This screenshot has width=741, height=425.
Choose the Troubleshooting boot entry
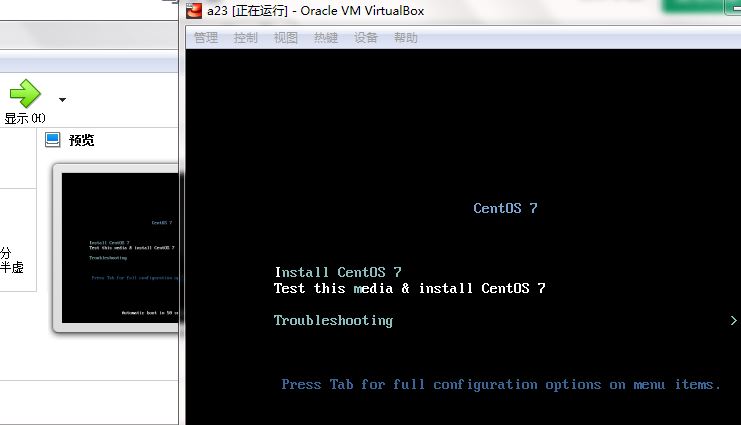333,320
